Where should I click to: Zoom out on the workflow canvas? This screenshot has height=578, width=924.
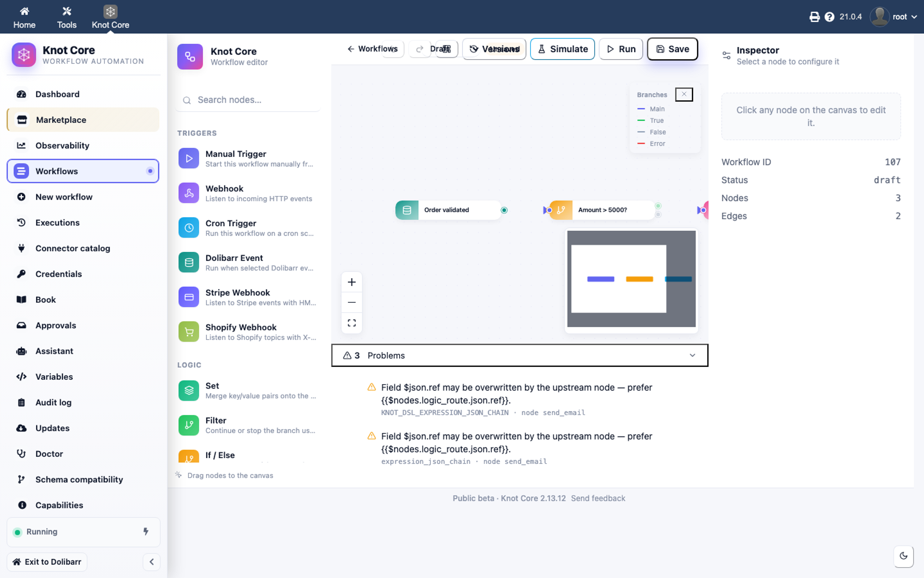pos(352,302)
